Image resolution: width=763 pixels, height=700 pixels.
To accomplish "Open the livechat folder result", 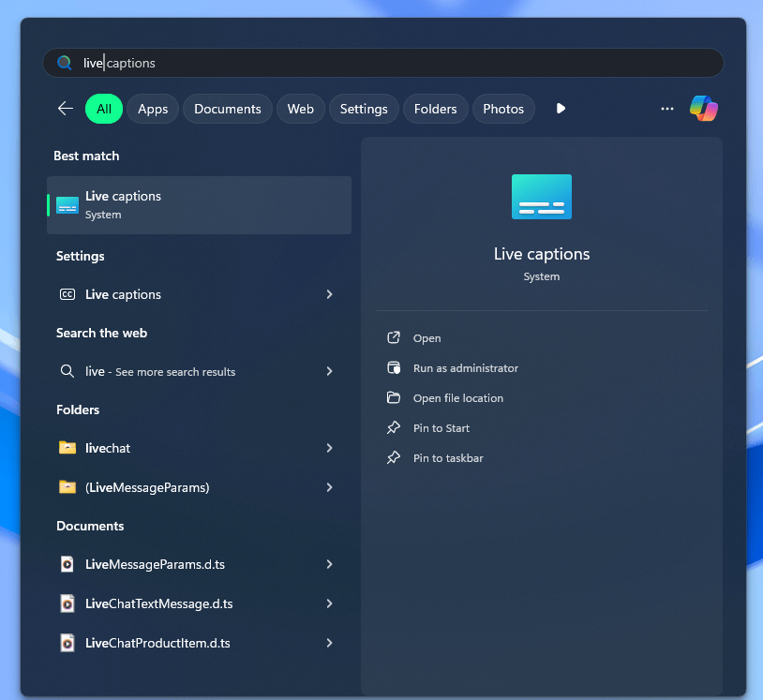I will [x=199, y=448].
